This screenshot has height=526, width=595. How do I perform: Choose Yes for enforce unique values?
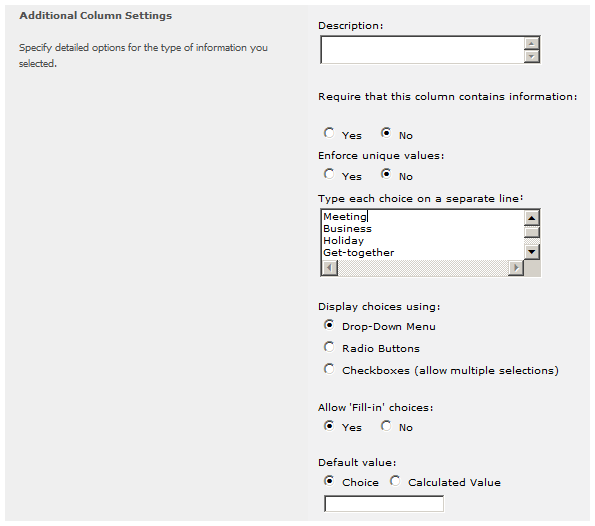[x=329, y=174]
